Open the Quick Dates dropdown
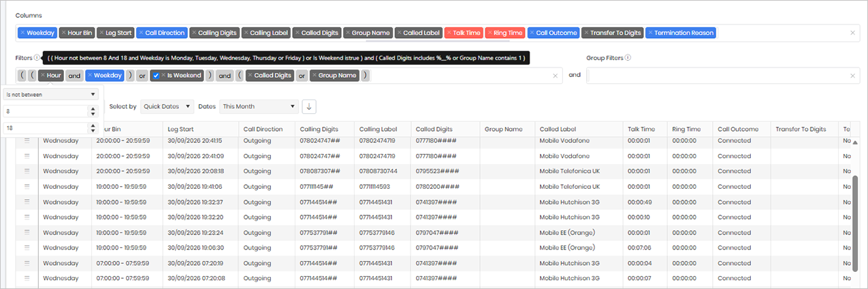This screenshot has width=868, height=289. [167, 106]
